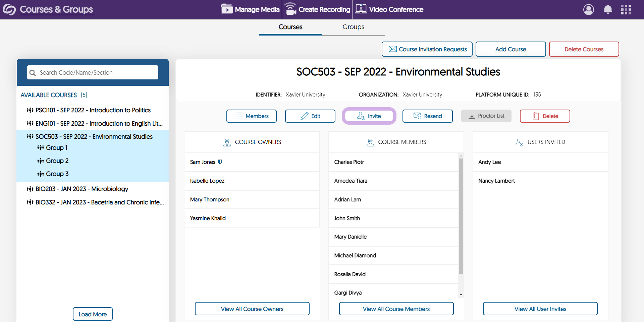This screenshot has height=322, width=644.
Task: Open the apps grid menu
Action: (x=626, y=9)
